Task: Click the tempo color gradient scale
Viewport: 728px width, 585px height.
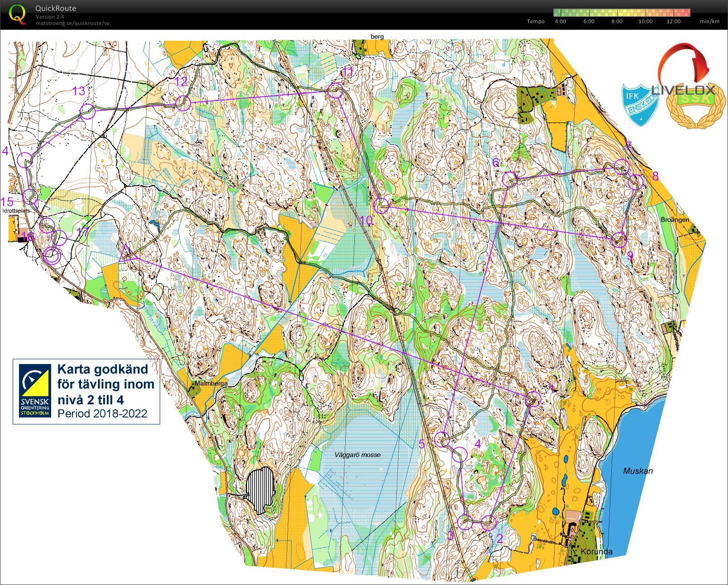Action: coord(622,13)
